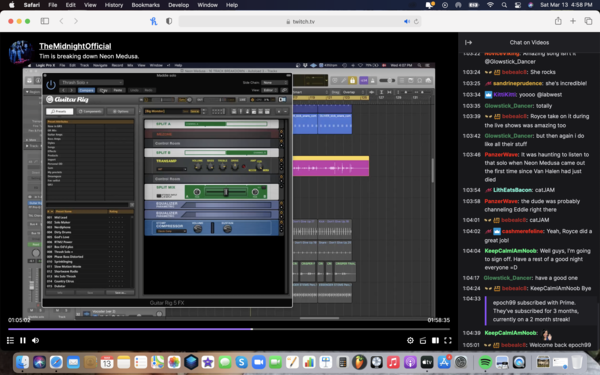The image size is (600, 375).
Task: Open Twitch player settings gear
Action: [410, 340]
